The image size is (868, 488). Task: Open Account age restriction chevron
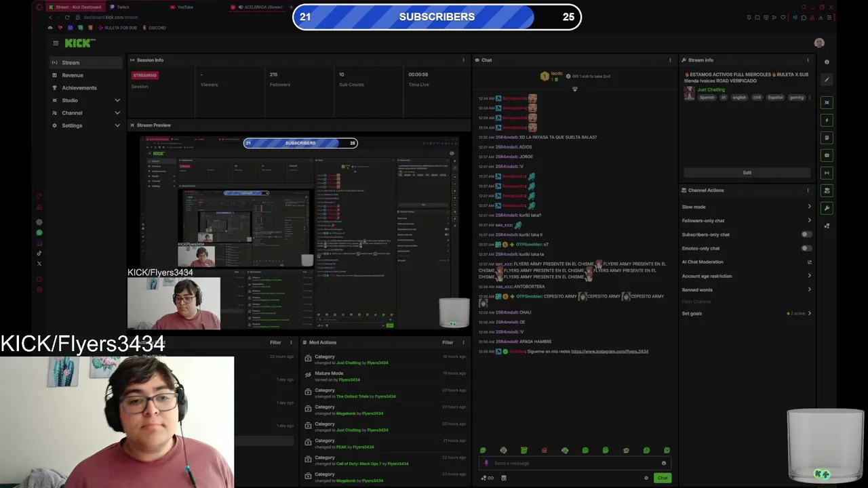click(809, 276)
